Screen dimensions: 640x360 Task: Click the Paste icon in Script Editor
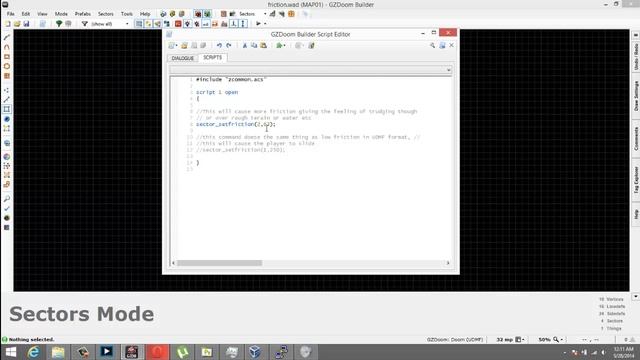pyautogui.click(x=264, y=45)
